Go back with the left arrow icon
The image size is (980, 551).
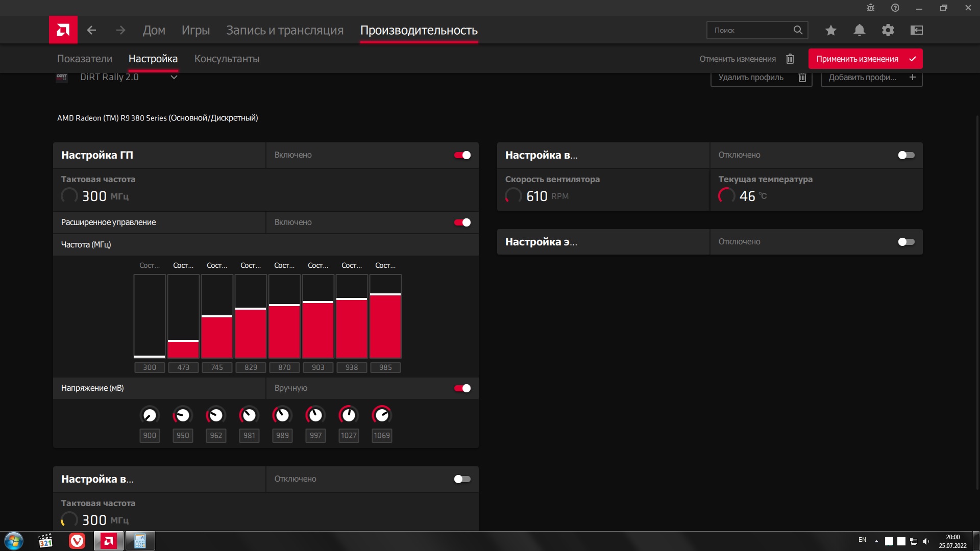91,30
